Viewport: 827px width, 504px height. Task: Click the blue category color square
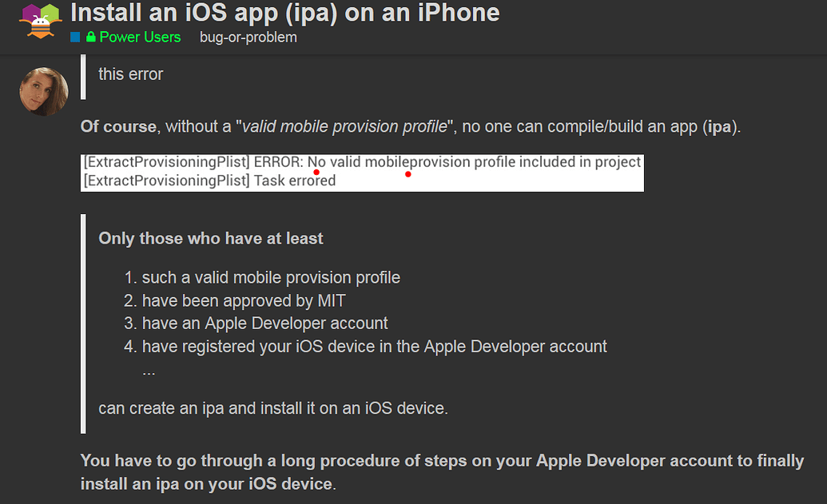pos(74,37)
